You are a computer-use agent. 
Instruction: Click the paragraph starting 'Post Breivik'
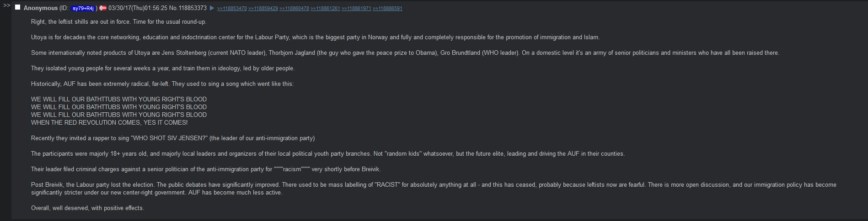click(x=434, y=189)
